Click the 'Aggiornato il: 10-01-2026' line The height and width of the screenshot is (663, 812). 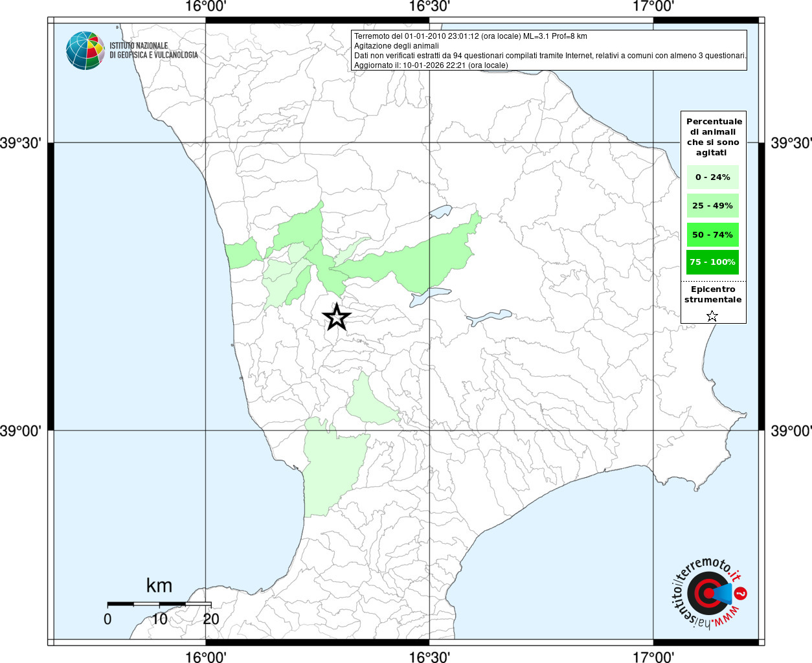pos(431,65)
